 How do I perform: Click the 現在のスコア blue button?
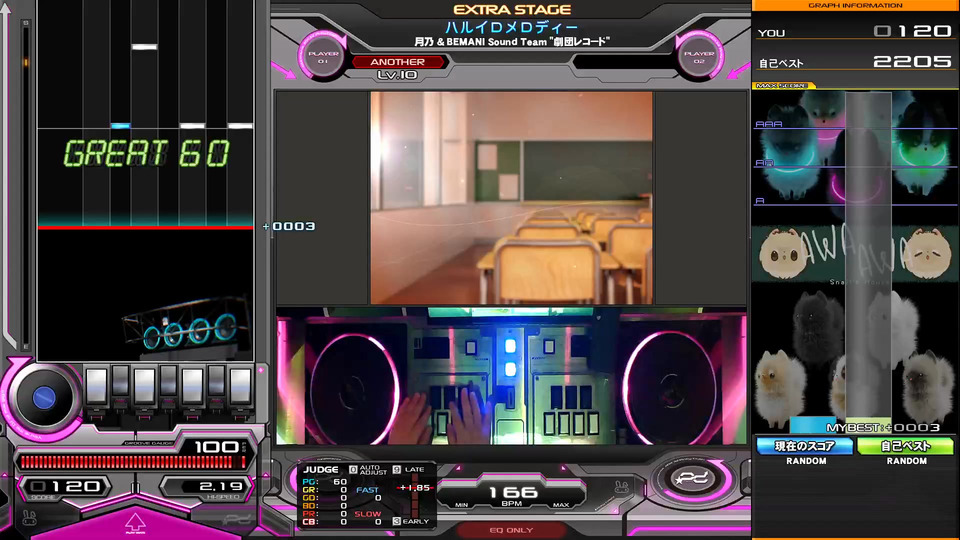coord(805,446)
